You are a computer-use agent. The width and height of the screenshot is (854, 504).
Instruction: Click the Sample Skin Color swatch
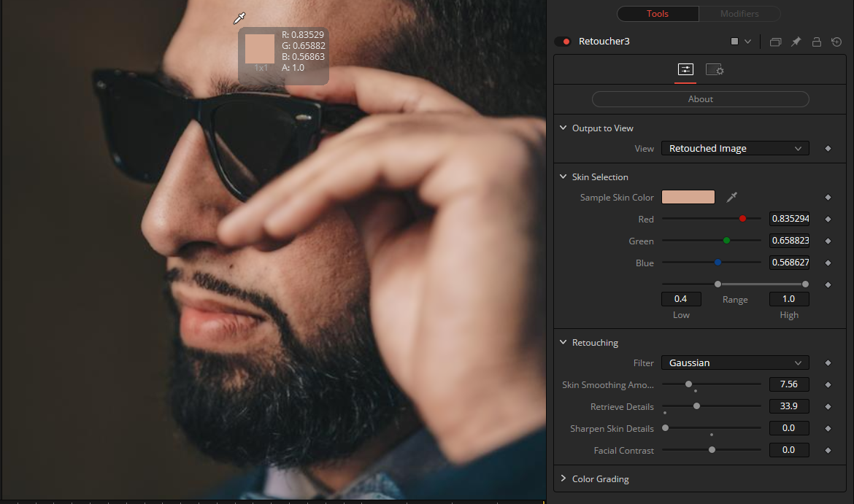pyautogui.click(x=688, y=197)
